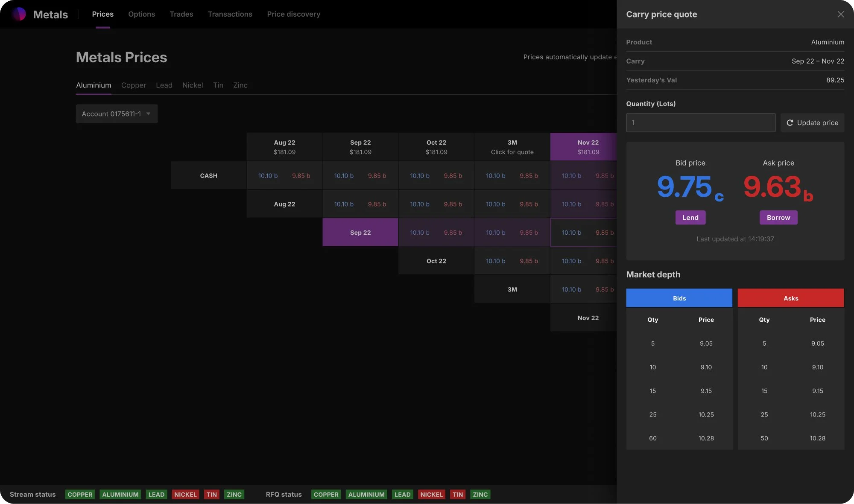Screen dimensions: 854x504
Task: Select the highlighted Sep 22 row header
Action: point(360,232)
